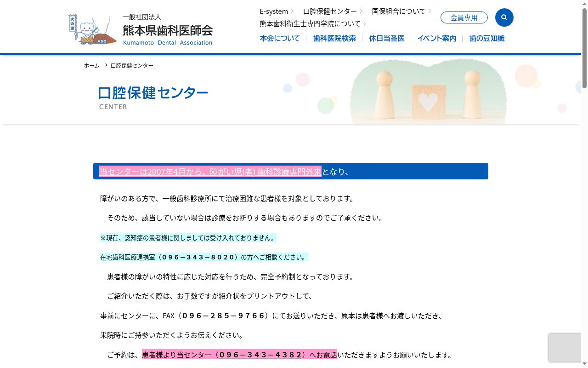Go to ホーム in the breadcrumb
The image size is (588, 368).
click(92, 65)
